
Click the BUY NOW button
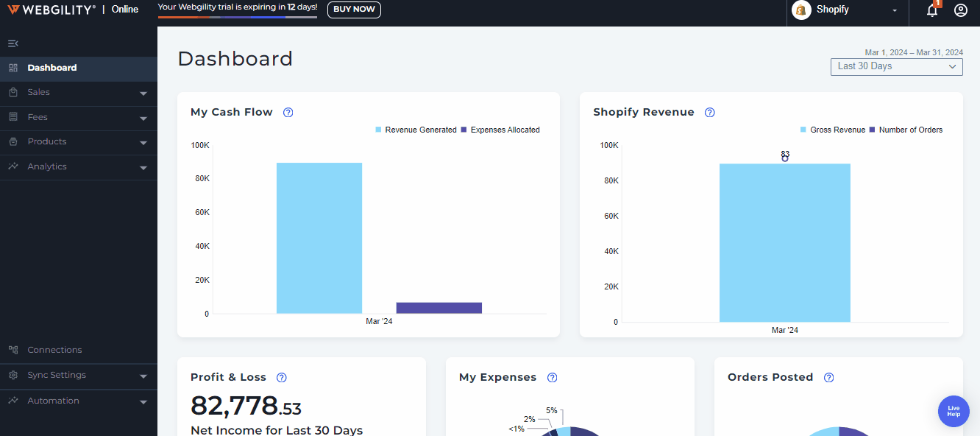[x=354, y=10]
